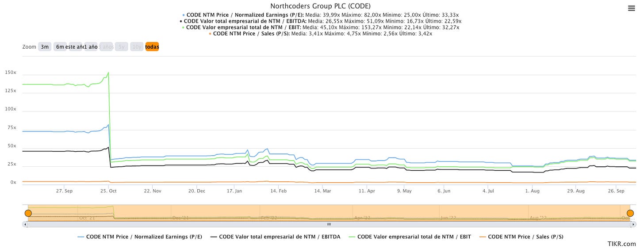This screenshot has width=644, height=249.
Task: Click the Zoom label text
Action: pos(29,46)
